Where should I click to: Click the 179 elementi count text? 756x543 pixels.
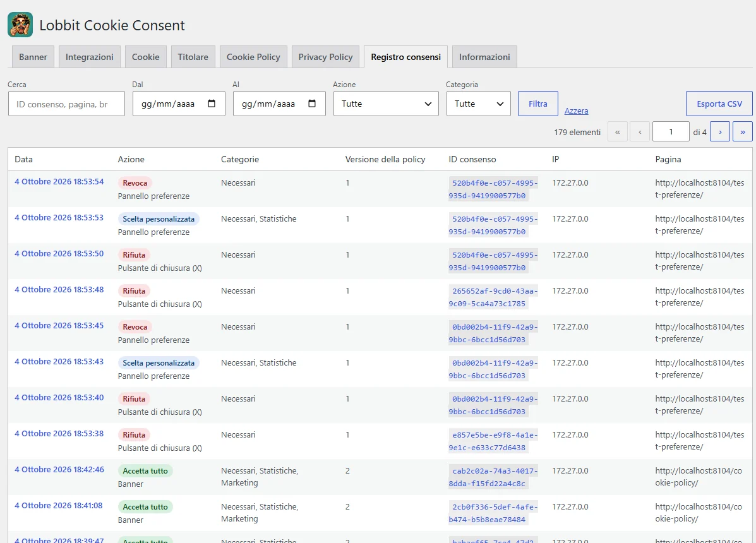coord(578,132)
